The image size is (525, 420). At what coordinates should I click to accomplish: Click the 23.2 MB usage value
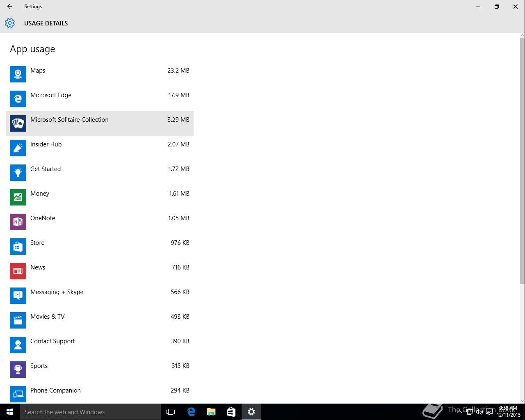tap(178, 71)
